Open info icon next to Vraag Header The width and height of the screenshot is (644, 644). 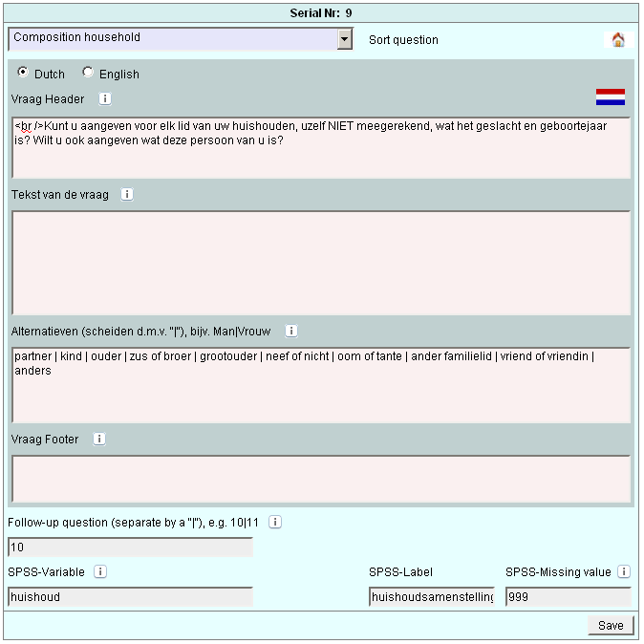click(105, 98)
